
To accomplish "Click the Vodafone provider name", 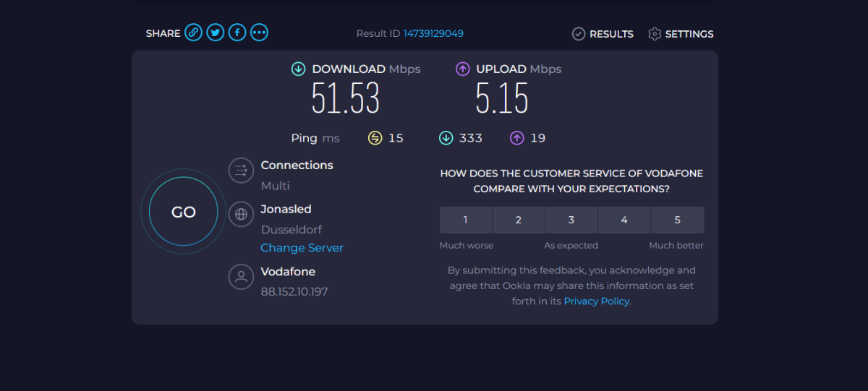I will coord(288,272).
